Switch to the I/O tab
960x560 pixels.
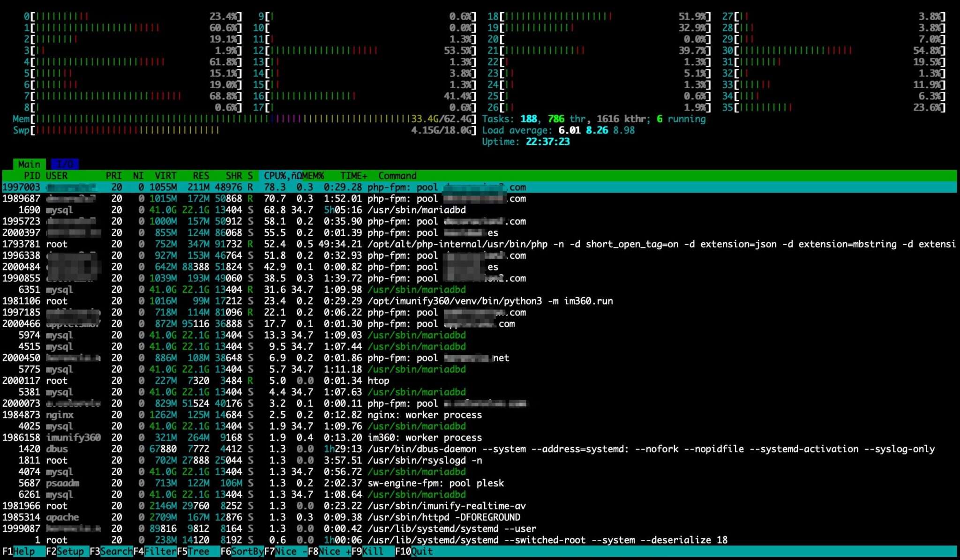pos(66,164)
